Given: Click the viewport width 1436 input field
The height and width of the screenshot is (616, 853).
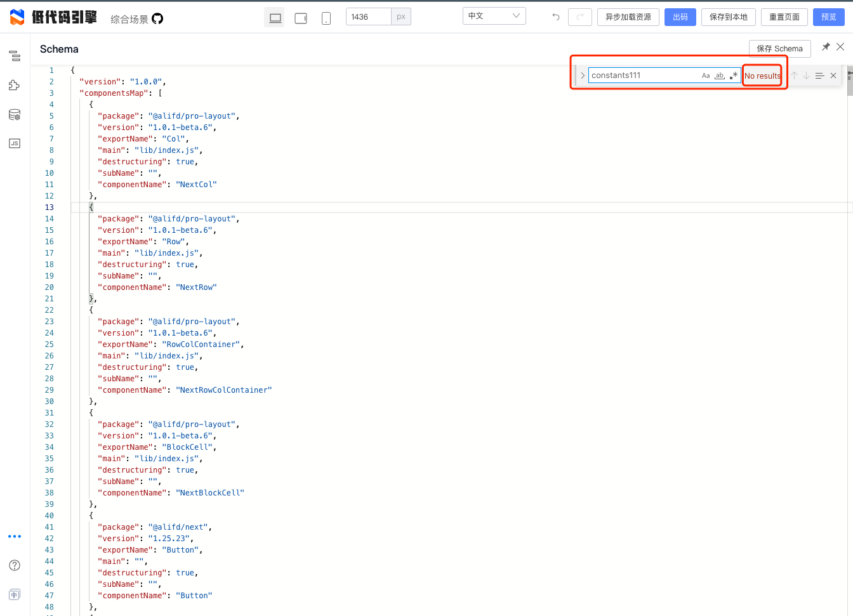Looking at the screenshot, I should click(x=369, y=17).
